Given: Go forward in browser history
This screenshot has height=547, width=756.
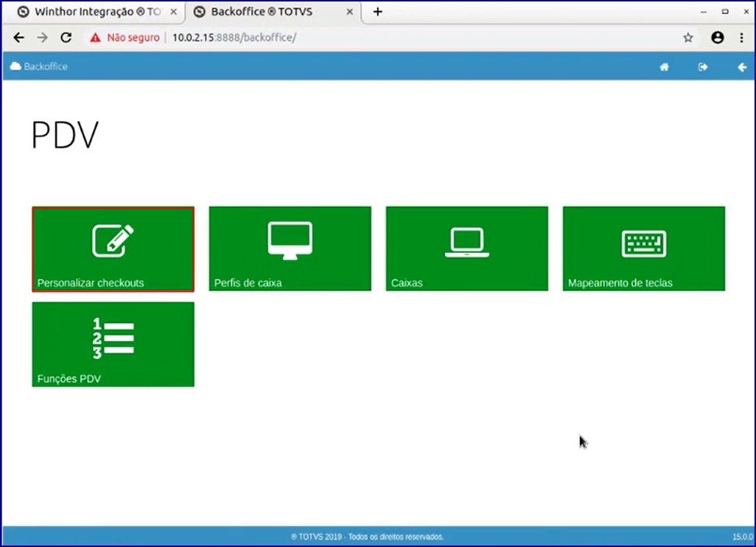Looking at the screenshot, I should pyautogui.click(x=43, y=38).
